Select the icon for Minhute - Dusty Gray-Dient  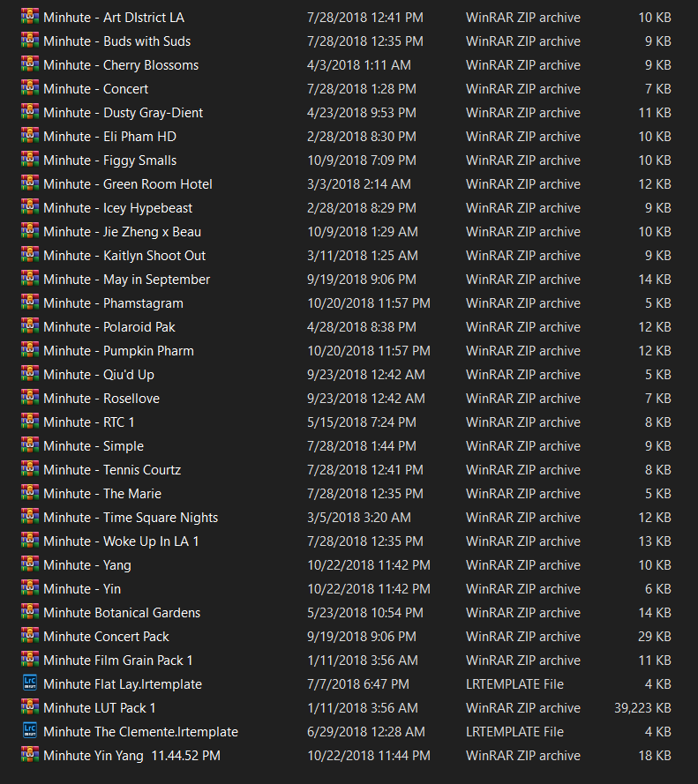pos(30,112)
